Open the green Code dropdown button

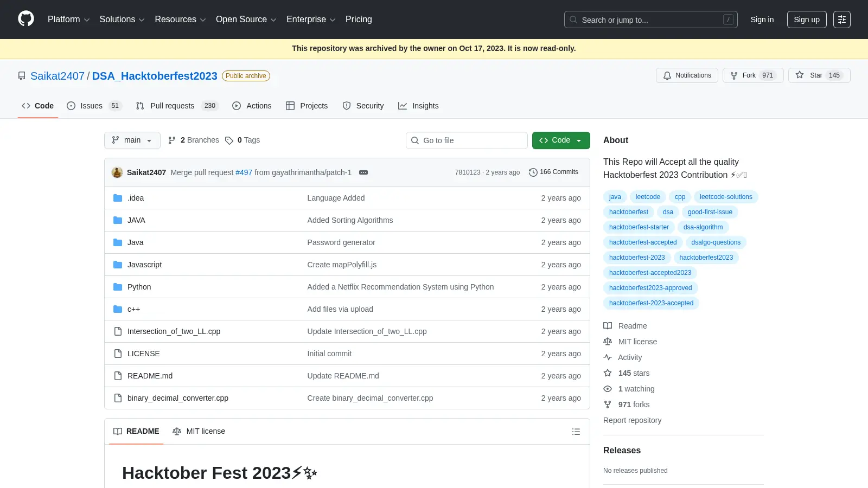tap(561, 140)
